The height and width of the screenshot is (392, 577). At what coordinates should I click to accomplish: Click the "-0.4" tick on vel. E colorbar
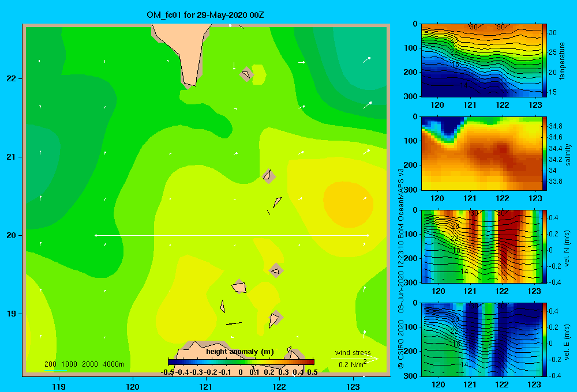point(554,376)
